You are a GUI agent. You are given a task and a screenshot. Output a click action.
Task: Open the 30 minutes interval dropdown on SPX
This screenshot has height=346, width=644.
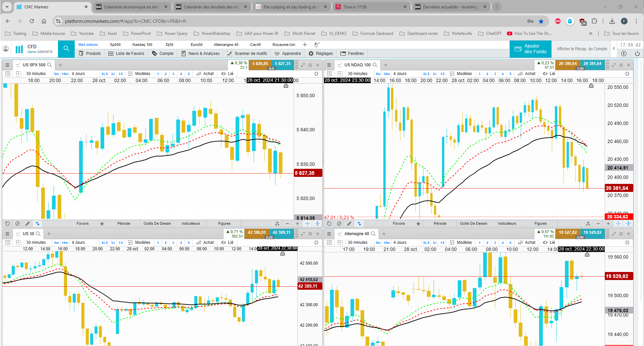coord(36,74)
